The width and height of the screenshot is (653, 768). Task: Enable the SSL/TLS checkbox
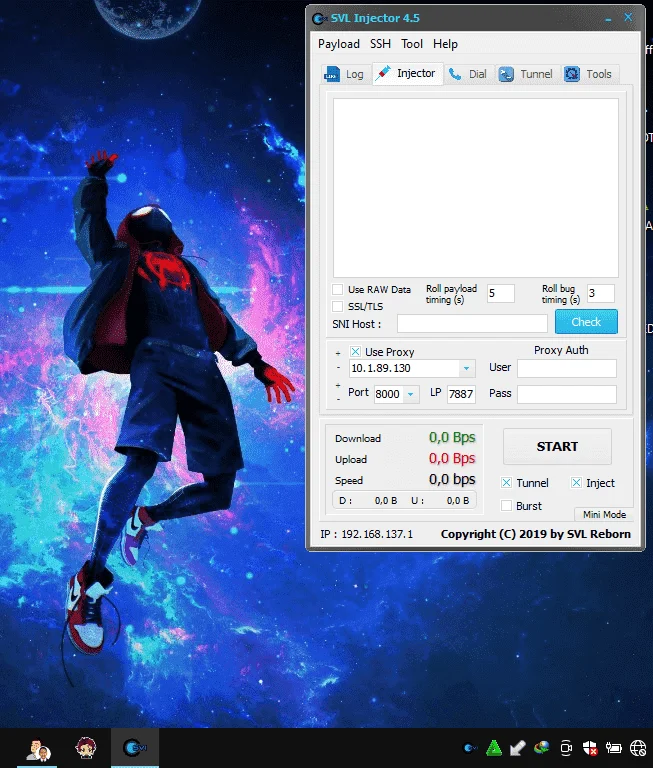point(338,307)
